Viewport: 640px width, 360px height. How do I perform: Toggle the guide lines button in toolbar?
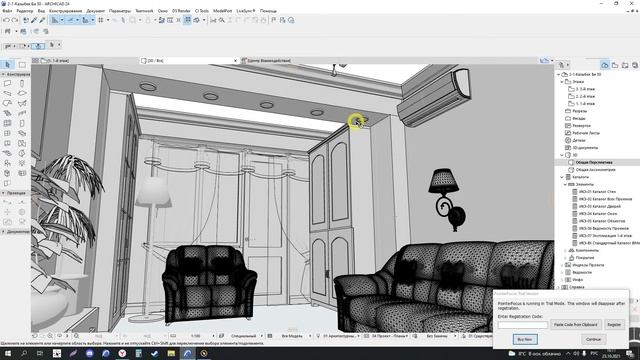tap(55, 20)
